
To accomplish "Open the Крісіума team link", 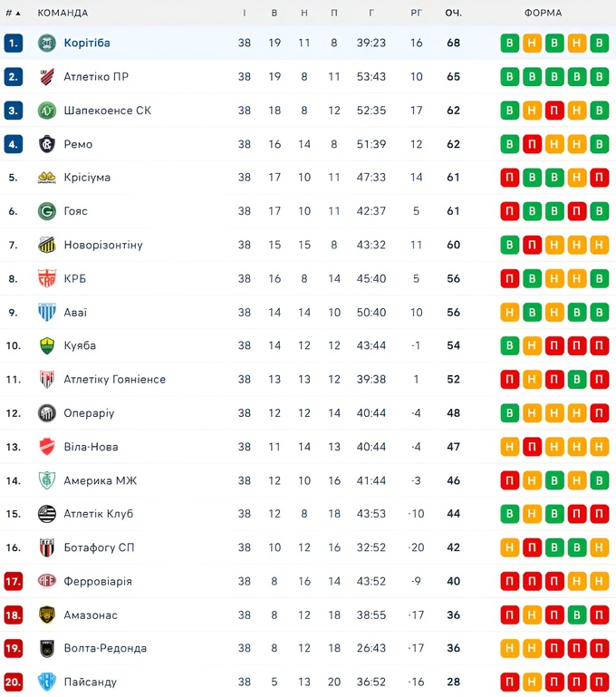I will [x=87, y=178].
